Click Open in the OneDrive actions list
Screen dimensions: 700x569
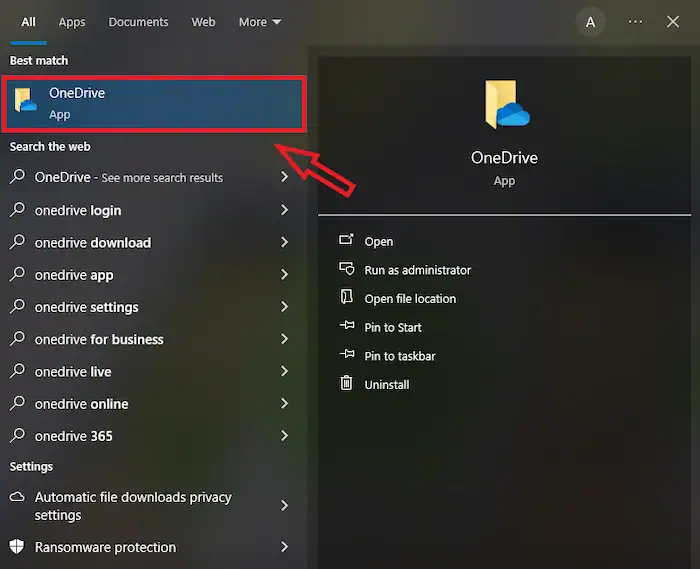378,241
